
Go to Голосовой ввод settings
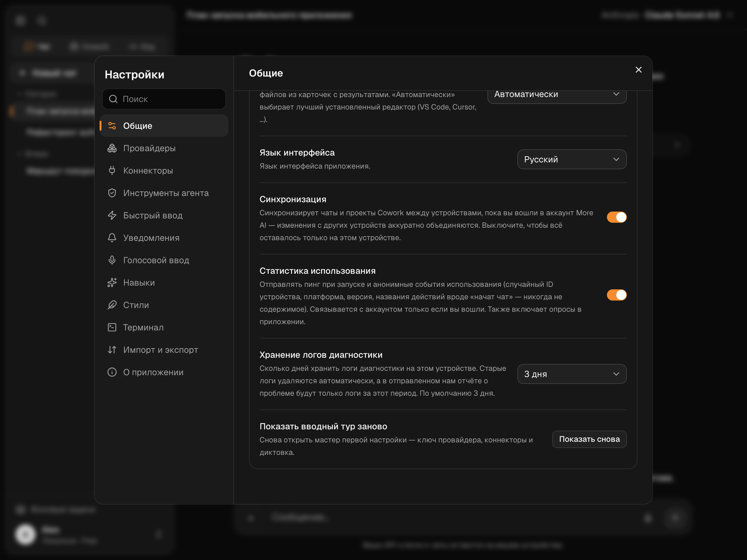164,260
